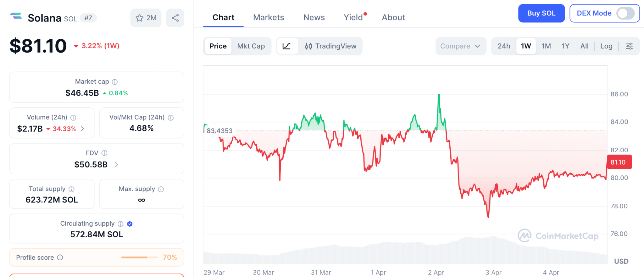Click the Profile score progress bar
The height and width of the screenshot is (277, 644).
pos(140,257)
